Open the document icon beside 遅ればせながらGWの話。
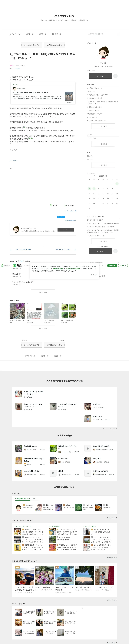The image size is (129, 644). tap(88, 448)
